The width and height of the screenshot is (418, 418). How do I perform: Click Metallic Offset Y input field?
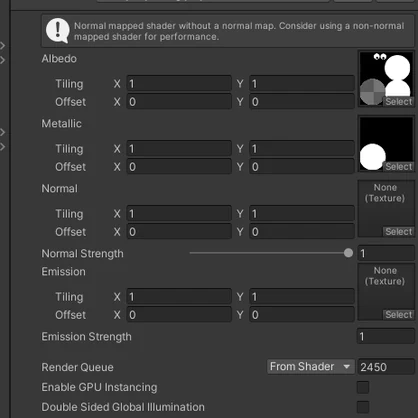pos(302,167)
